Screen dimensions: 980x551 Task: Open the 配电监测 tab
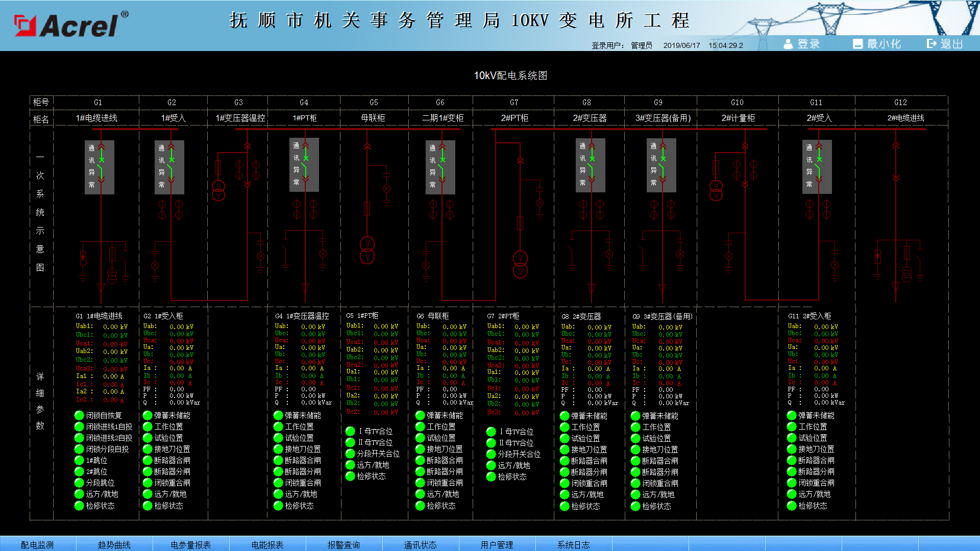(x=37, y=544)
